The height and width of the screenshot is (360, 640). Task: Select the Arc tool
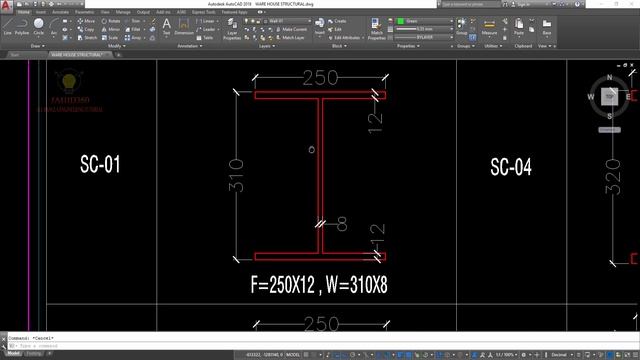(x=53, y=27)
